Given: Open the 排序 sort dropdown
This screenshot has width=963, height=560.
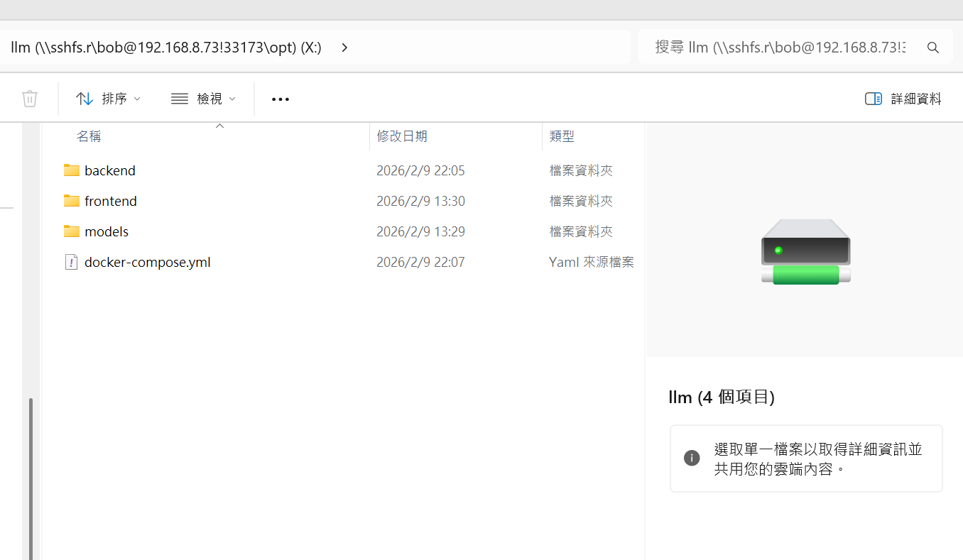Looking at the screenshot, I should click(x=109, y=99).
